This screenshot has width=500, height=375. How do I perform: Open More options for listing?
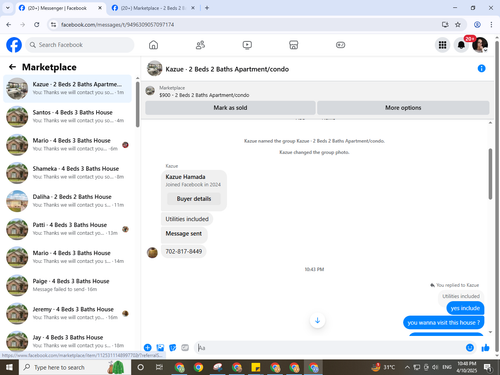point(403,108)
